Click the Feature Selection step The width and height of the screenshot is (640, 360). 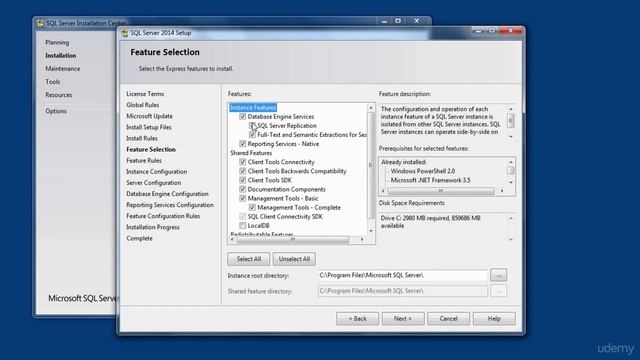(x=151, y=149)
